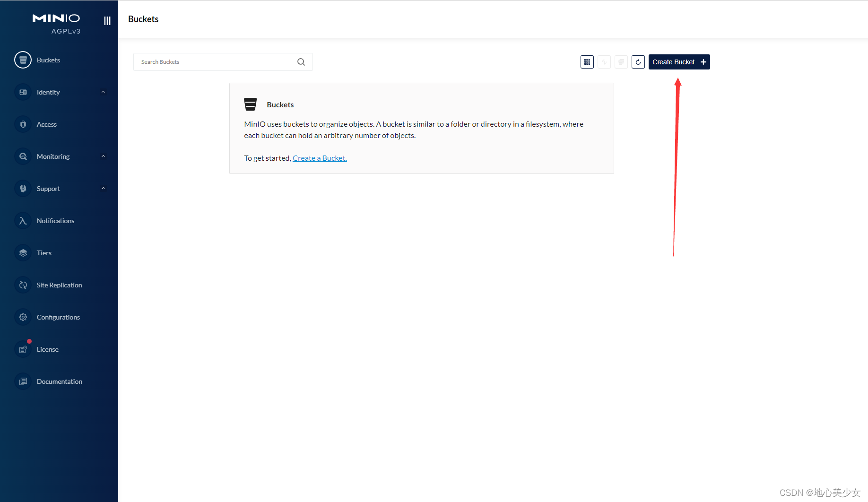The height and width of the screenshot is (502, 868).
Task: Click the Identity sidebar icon
Action: 23,92
